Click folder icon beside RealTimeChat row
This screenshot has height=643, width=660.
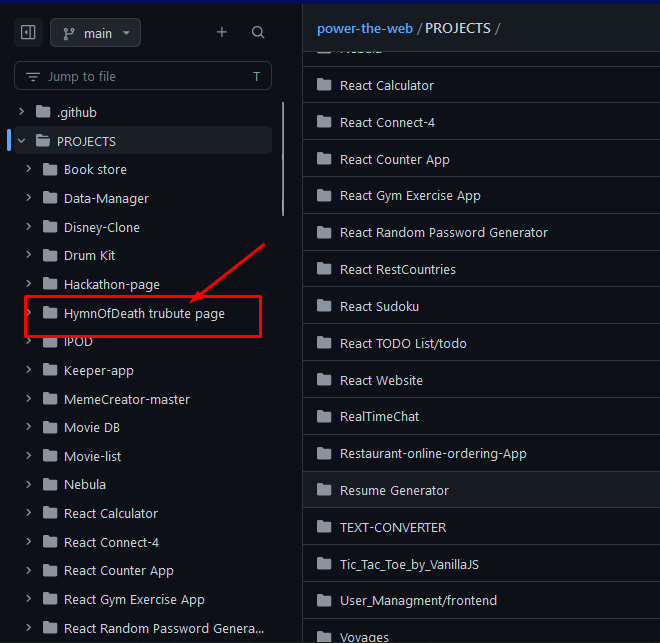pos(324,416)
